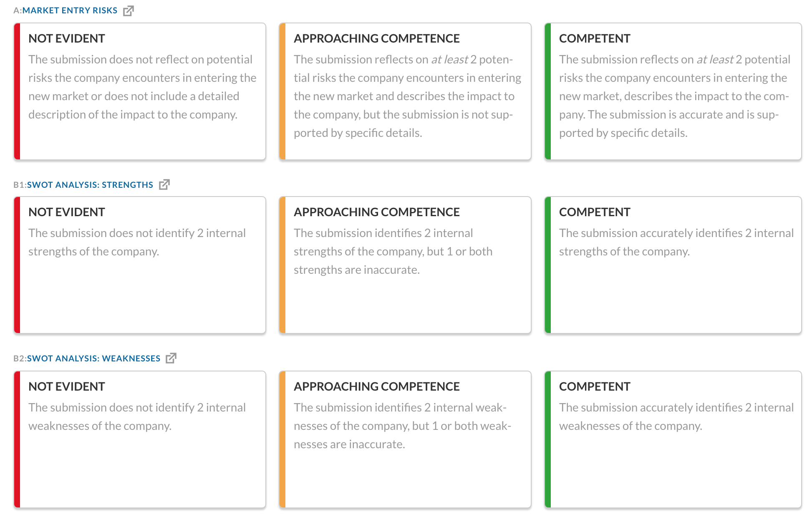Viewport: 812px width, 520px height.
Task: Click green color bar on Weaknesses Competent card
Action: point(548,439)
